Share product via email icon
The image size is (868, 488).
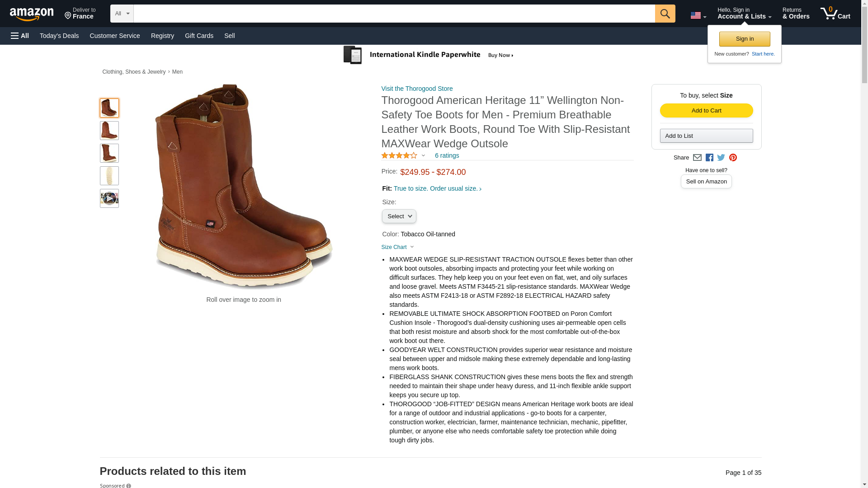coord(697,158)
